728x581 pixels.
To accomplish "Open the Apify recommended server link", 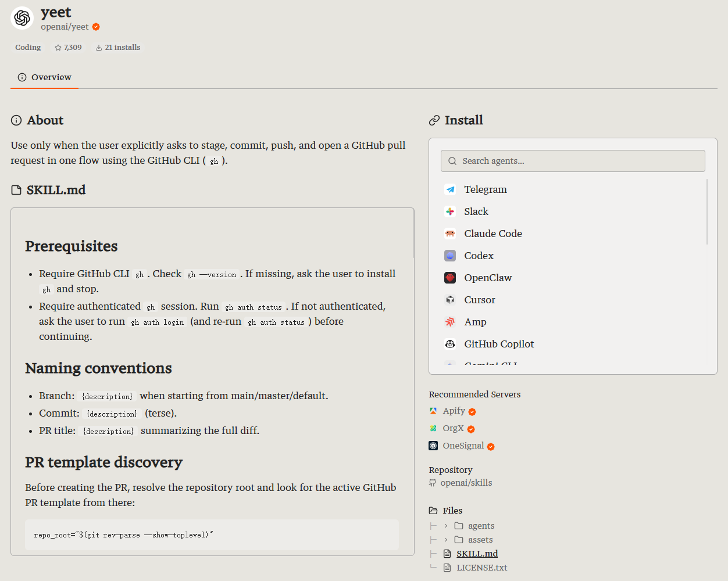I will (x=454, y=411).
